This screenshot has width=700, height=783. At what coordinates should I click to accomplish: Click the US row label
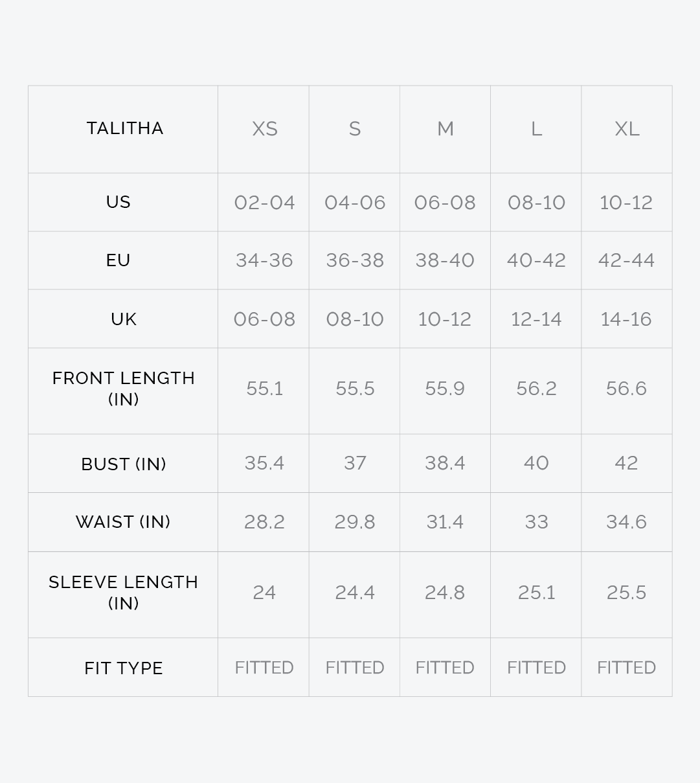click(x=119, y=202)
